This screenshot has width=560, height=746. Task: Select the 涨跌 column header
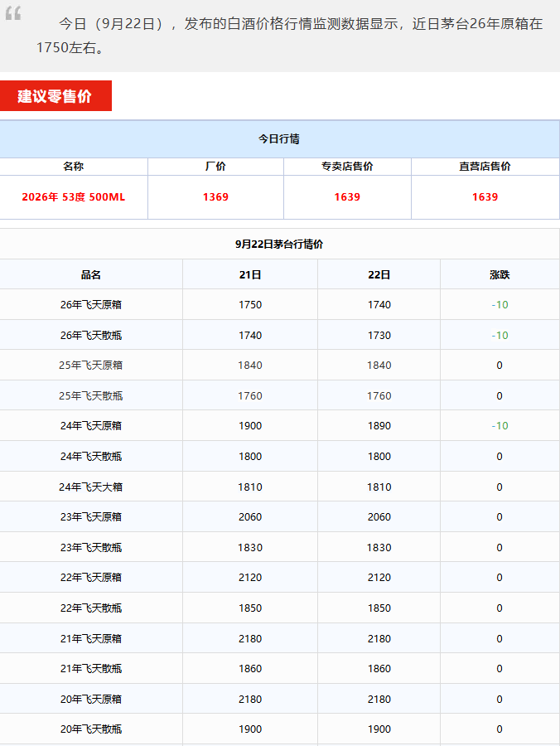(500, 274)
